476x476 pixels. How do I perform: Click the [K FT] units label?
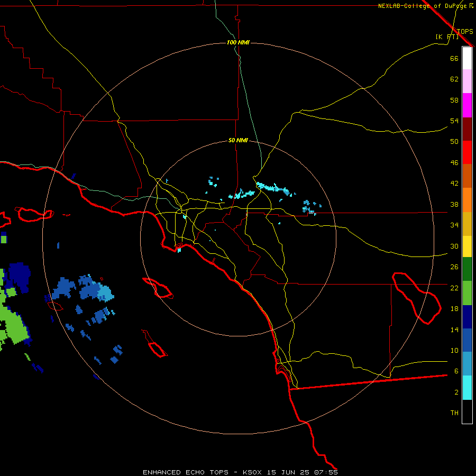pyautogui.click(x=447, y=36)
